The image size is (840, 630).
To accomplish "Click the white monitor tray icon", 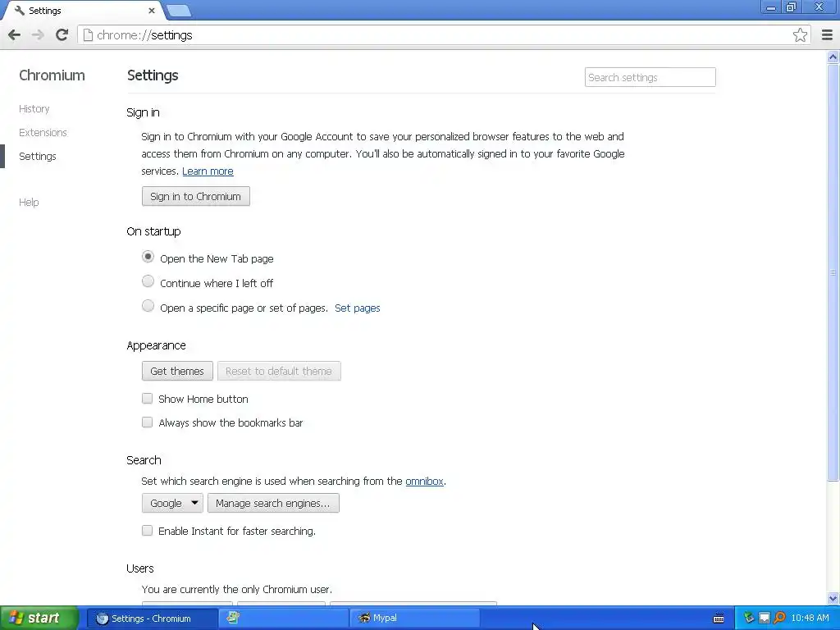I will click(764, 619).
